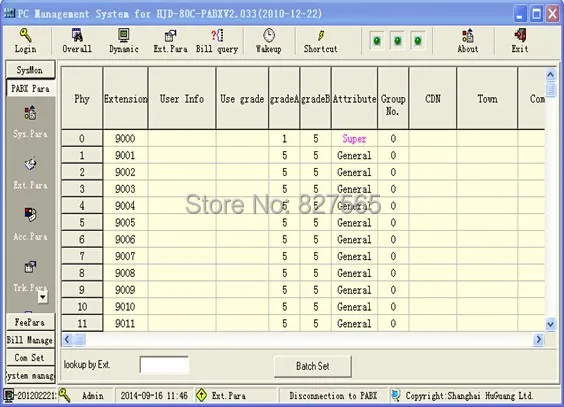Click General attribute for extension 9001
Screen dimensions: 564x407
point(354,155)
